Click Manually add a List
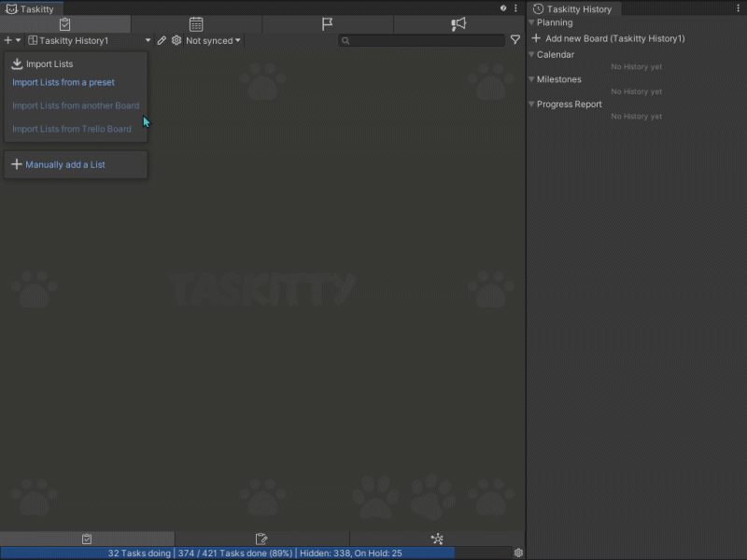Image resolution: width=747 pixels, height=560 pixels. (65, 165)
